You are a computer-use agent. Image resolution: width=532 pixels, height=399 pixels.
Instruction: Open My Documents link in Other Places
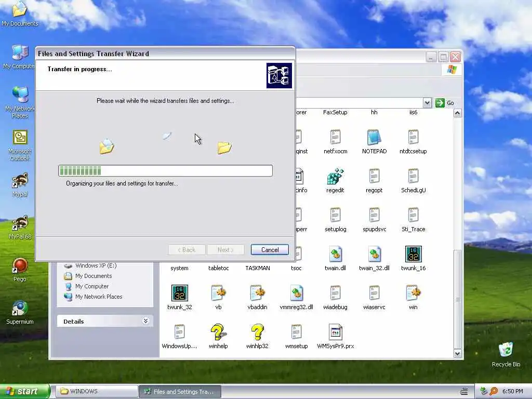(94, 276)
